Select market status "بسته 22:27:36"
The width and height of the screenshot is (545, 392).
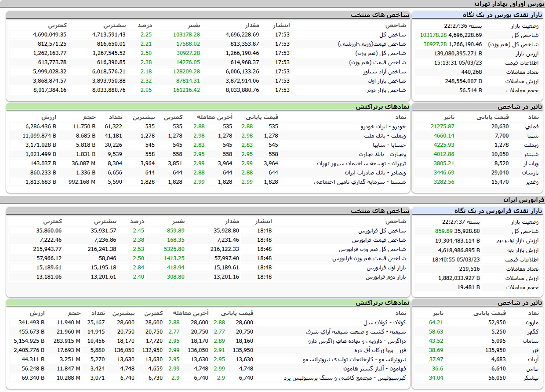(462, 26)
